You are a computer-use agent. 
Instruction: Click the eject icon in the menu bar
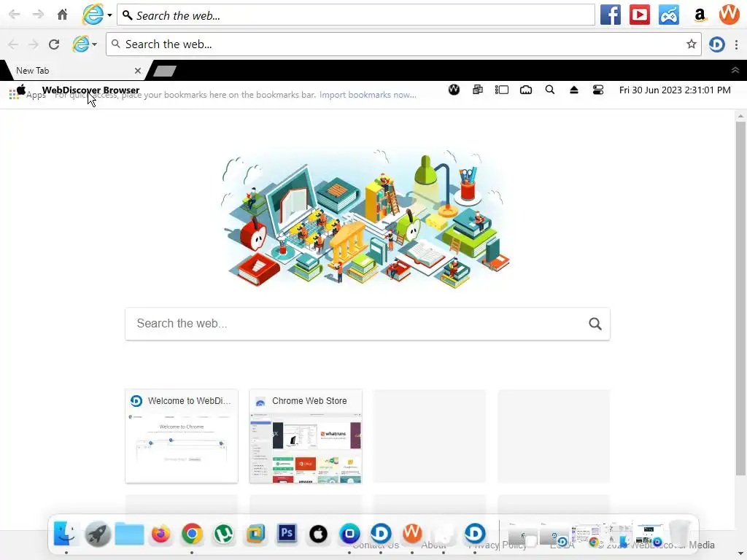click(574, 90)
